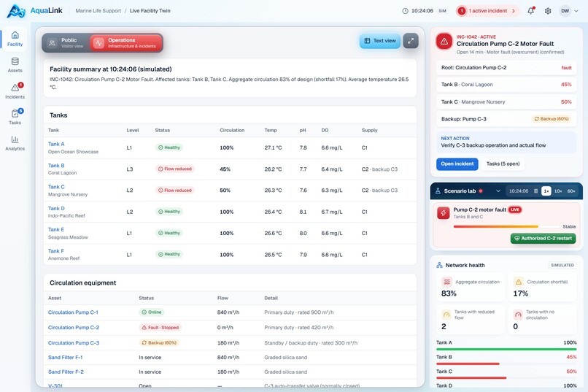Open the Tank F link
The image size is (588, 392).
click(x=56, y=251)
